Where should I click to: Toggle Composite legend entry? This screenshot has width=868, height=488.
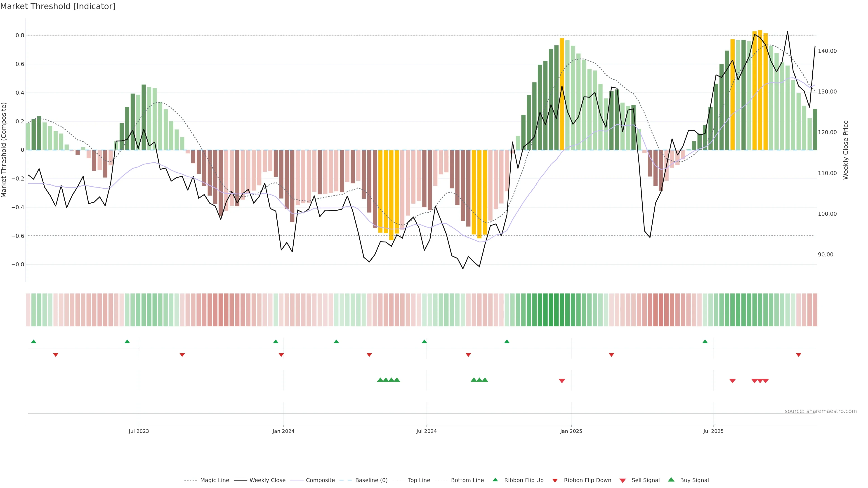320,480
